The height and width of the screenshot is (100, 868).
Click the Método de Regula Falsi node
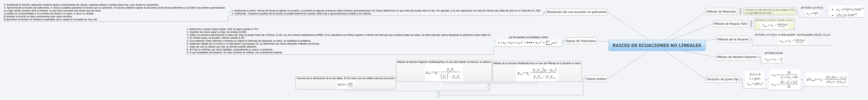click(729, 24)
